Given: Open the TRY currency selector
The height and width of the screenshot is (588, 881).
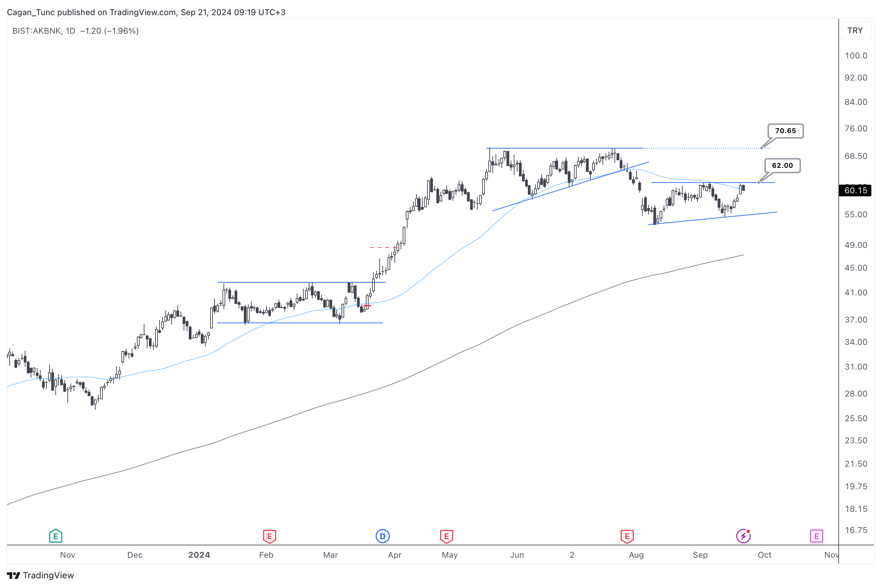Looking at the screenshot, I should 855,30.
